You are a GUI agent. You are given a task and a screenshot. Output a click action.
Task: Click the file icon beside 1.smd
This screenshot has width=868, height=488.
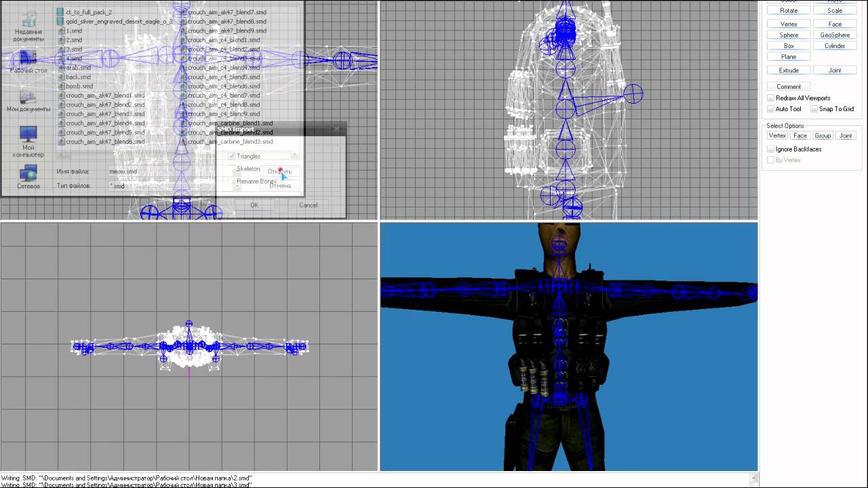[x=61, y=30]
